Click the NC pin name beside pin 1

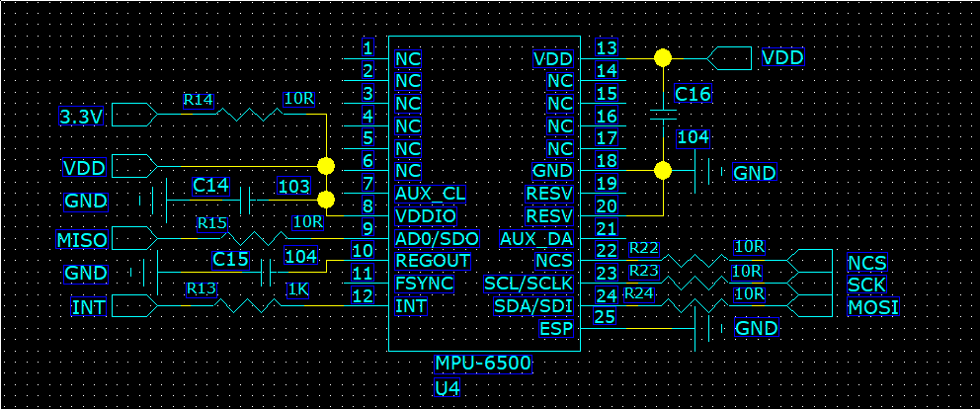pyautogui.click(x=408, y=59)
